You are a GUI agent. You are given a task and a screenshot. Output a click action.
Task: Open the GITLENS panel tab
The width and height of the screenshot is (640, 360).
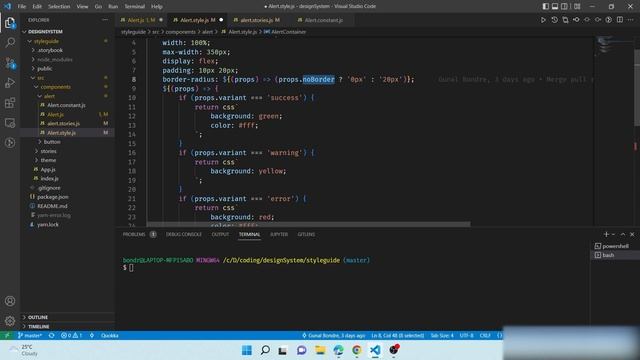coord(306,234)
